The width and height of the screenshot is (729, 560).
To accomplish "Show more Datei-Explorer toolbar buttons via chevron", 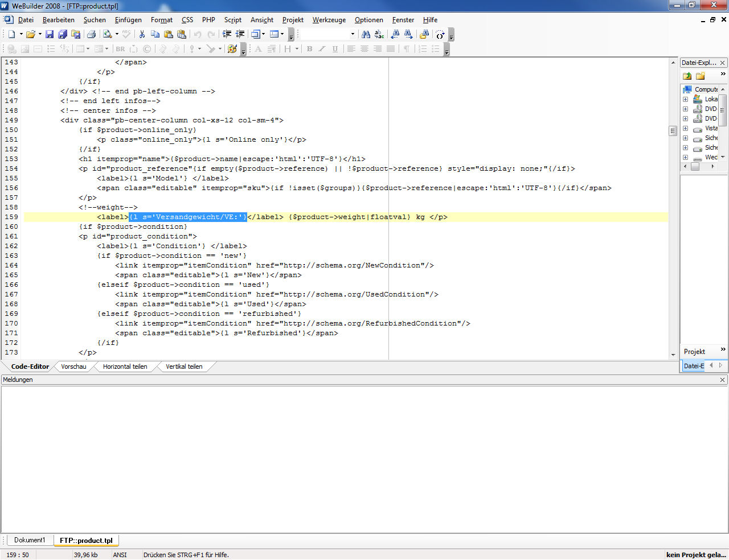I will click(x=723, y=74).
